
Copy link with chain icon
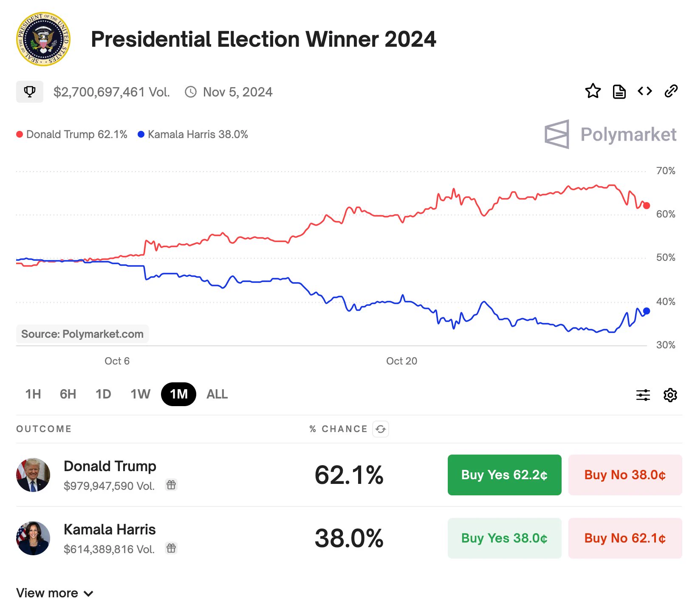(x=671, y=91)
